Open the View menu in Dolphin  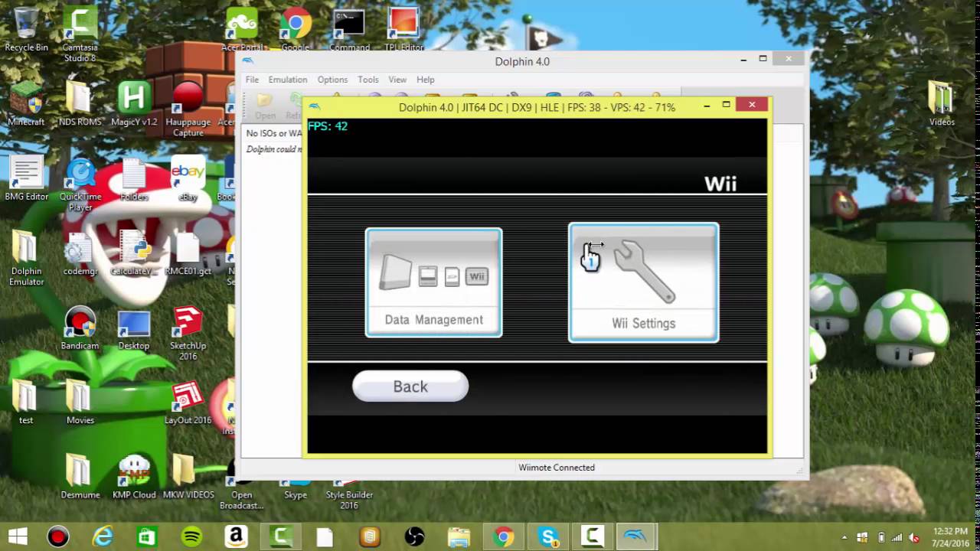pos(397,80)
